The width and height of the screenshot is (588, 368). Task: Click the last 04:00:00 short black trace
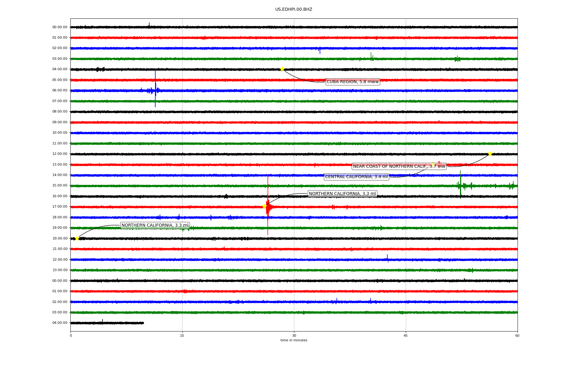107,323
